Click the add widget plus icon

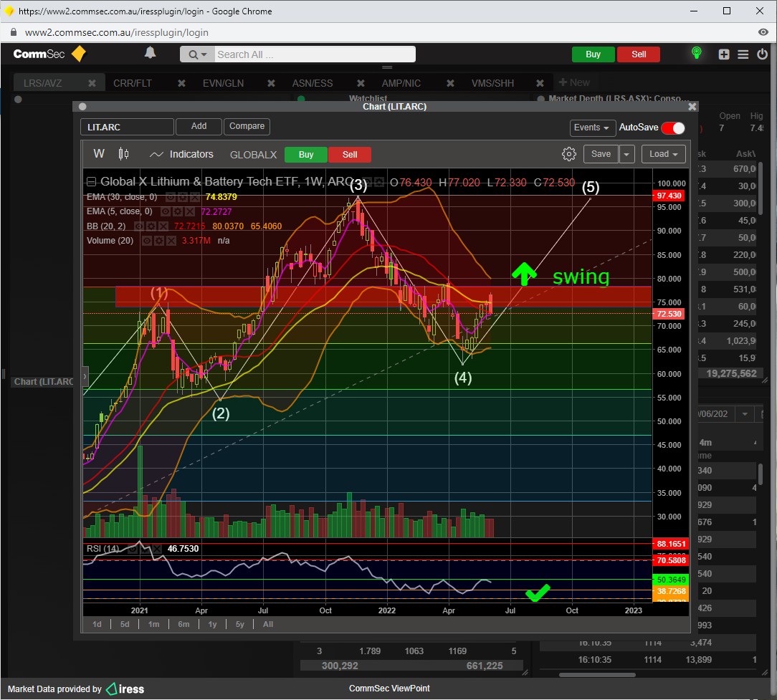click(x=724, y=54)
